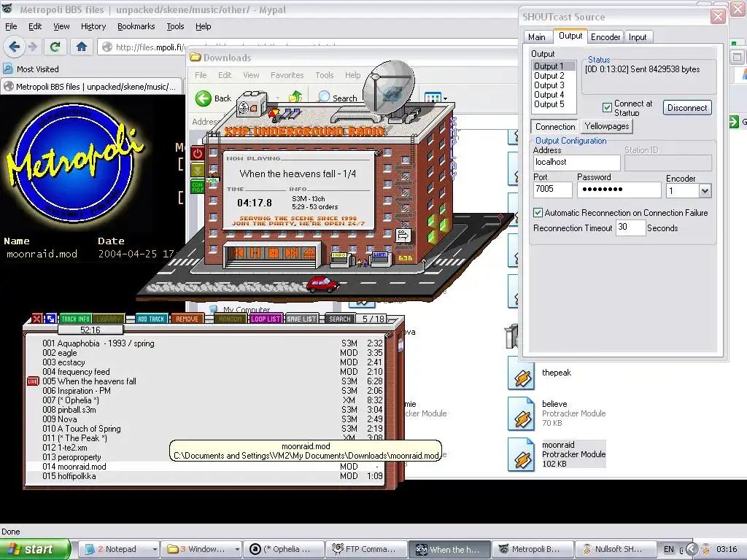This screenshot has width=747, height=560.
Task: Click the REMOVE button in playlist toolbar
Action: [x=187, y=319]
